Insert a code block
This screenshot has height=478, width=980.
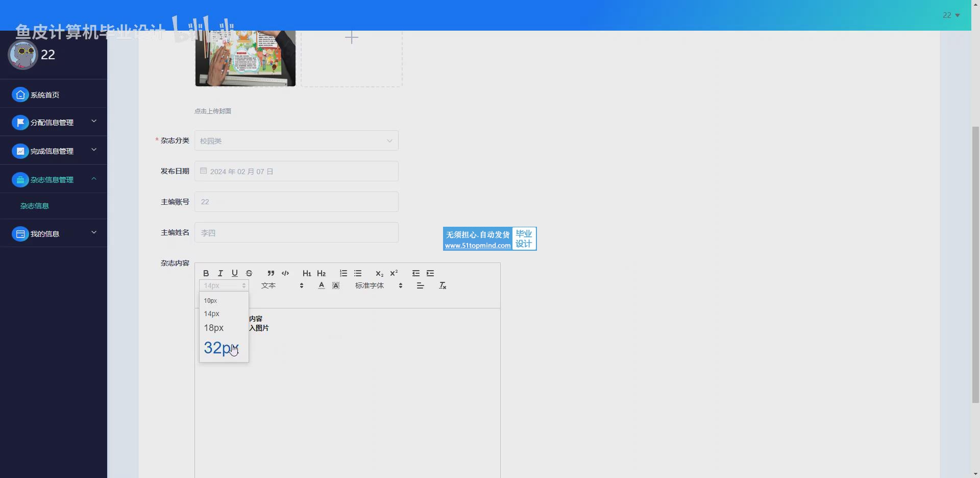point(285,273)
